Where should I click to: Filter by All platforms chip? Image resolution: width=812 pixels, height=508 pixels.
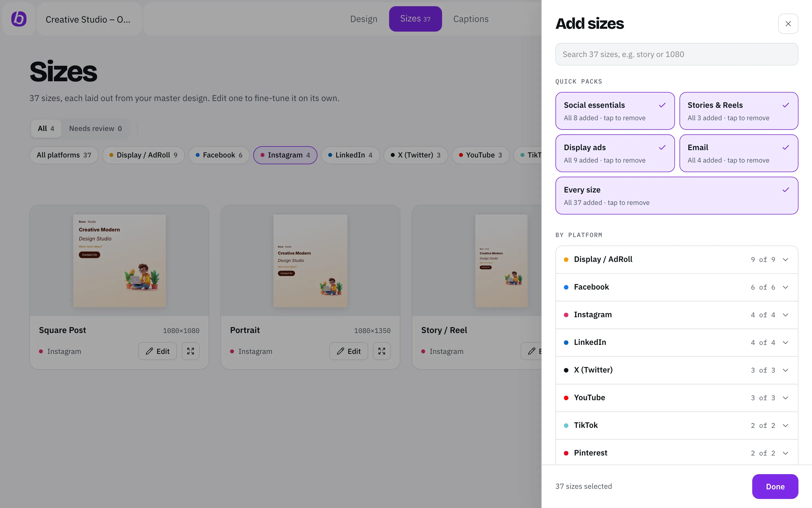pos(64,155)
